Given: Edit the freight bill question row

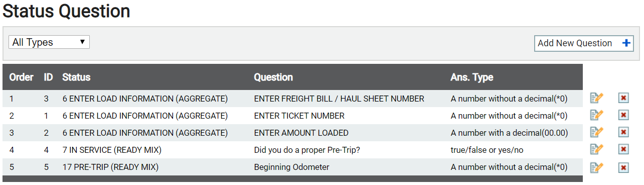Looking at the screenshot, I should (597, 98).
